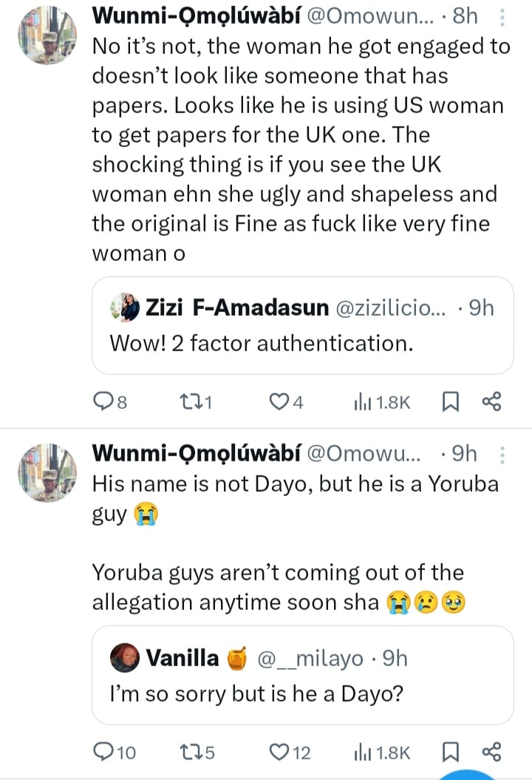This screenshot has height=780, width=532.
Task: Share the first tweet about papers
Action: 492,402
